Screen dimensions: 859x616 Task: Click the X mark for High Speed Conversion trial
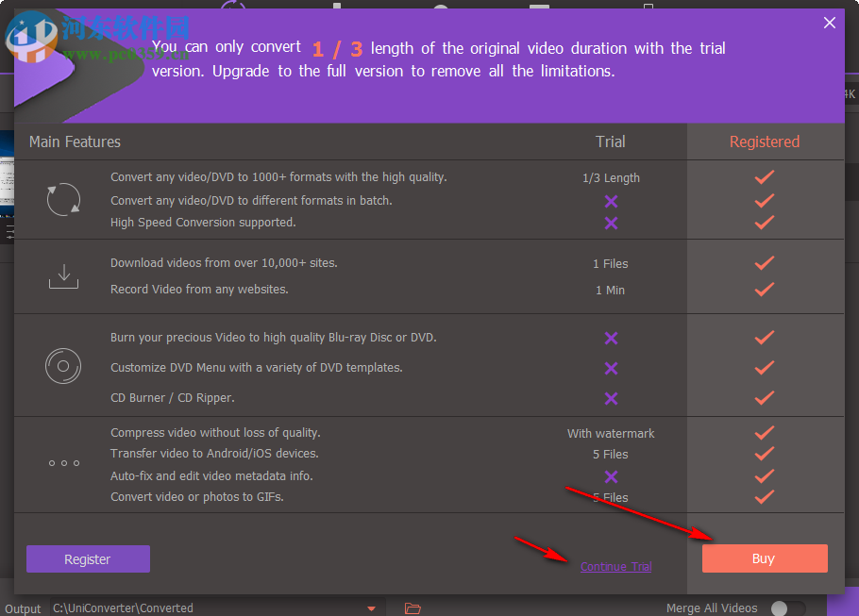(x=611, y=223)
